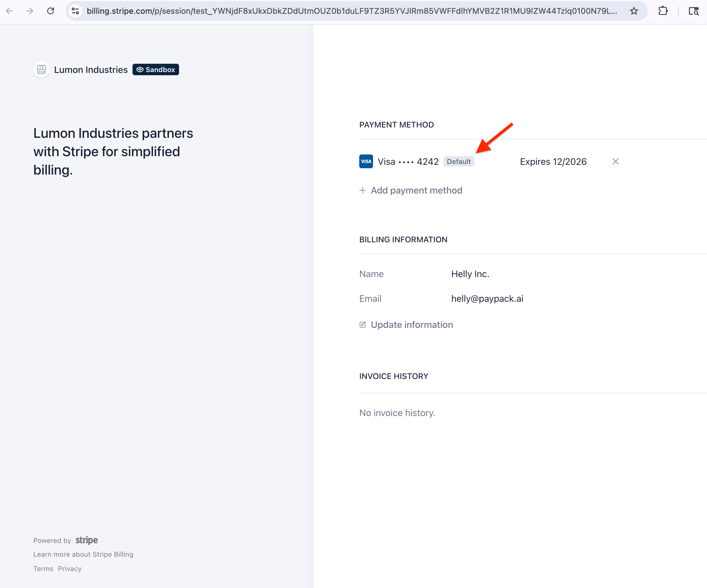707x588 pixels.
Task: Click the plus icon before Add payment method
Action: [x=363, y=190]
